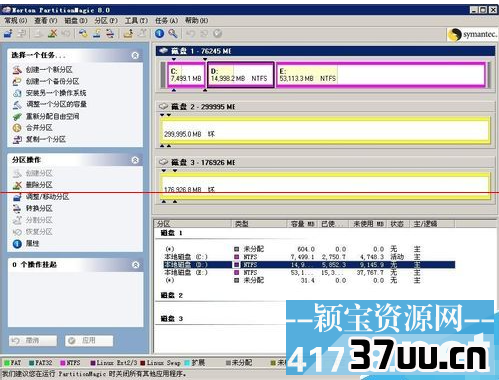Screen dimensions: 499x380
Task: Click the redistribute free space (重新分配自由空间) icon
Action: 17,116
